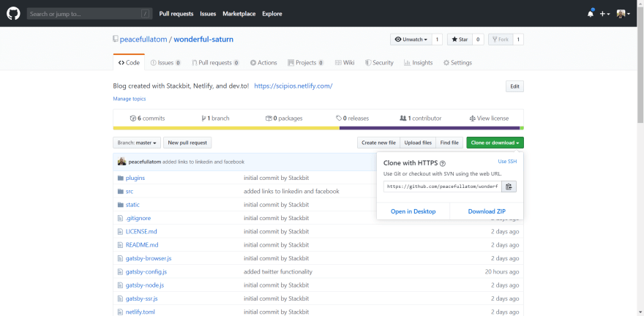Switch to the Wiki tab
The height and width of the screenshot is (316, 644).
tap(345, 63)
